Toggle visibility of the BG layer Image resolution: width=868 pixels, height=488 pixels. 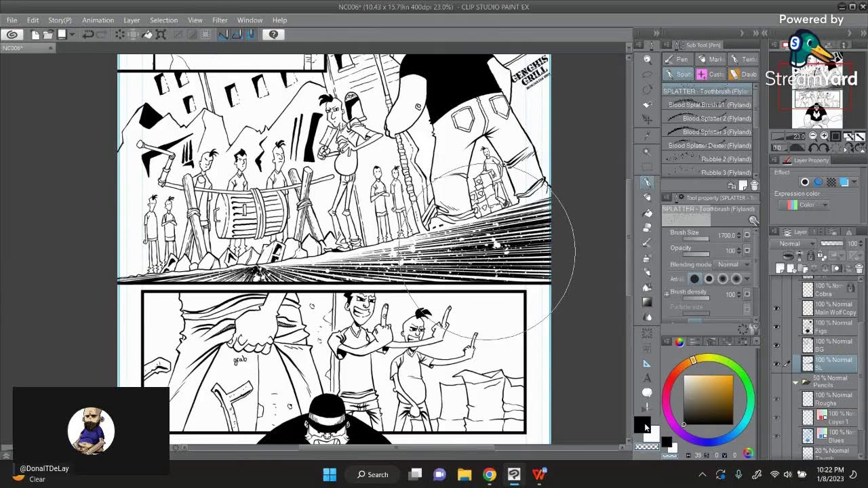tap(776, 345)
